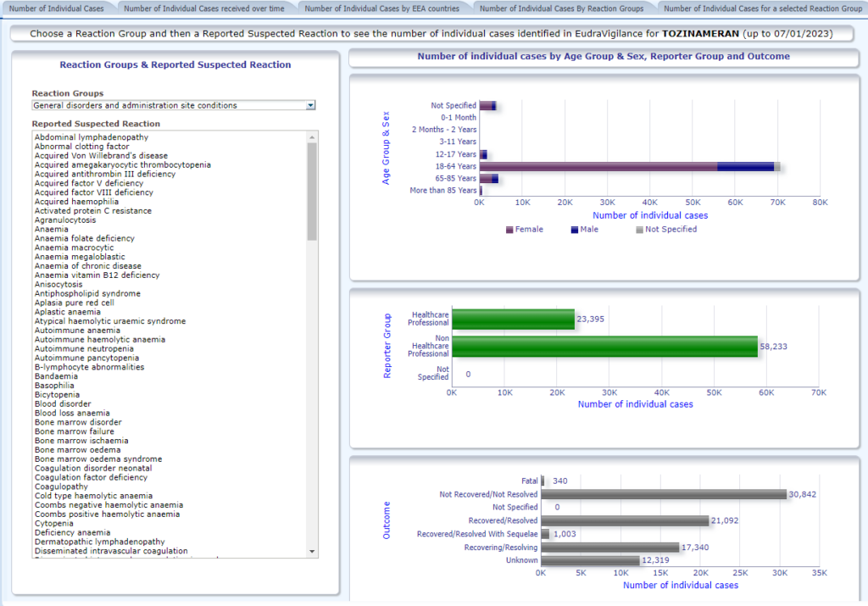
Task: Click the Female legend color swatch
Action: click(x=509, y=230)
